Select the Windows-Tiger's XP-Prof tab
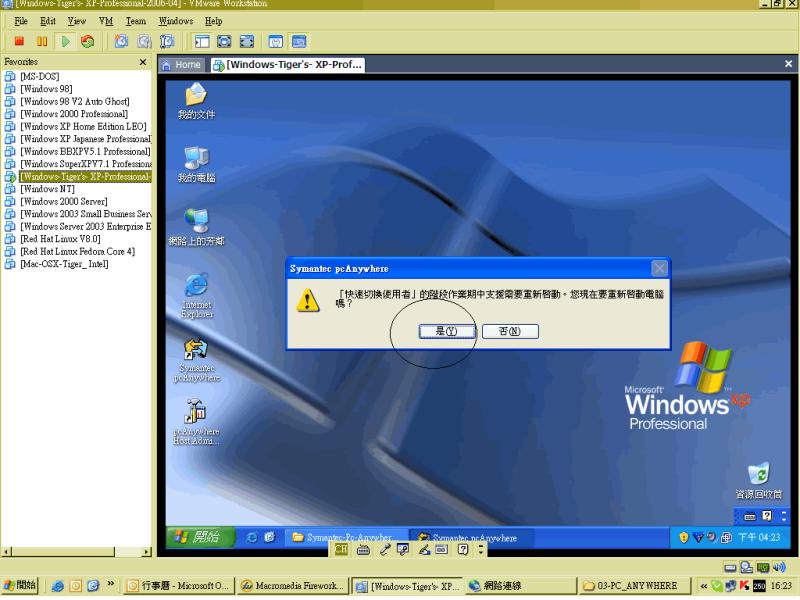Screen dimensions: 800x600 pyautogui.click(x=288, y=65)
